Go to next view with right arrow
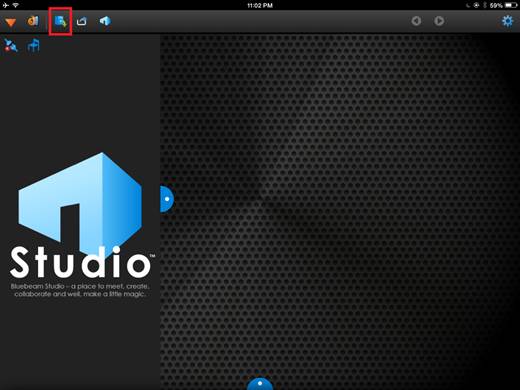The image size is (520, 390). pos(439,21)
